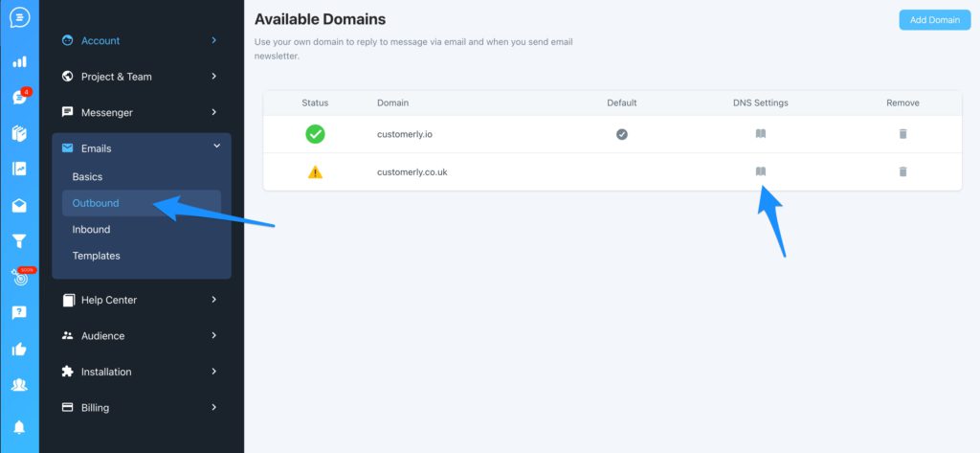
Task: Click the Customerly logo icon
Action: click(19, 17)
